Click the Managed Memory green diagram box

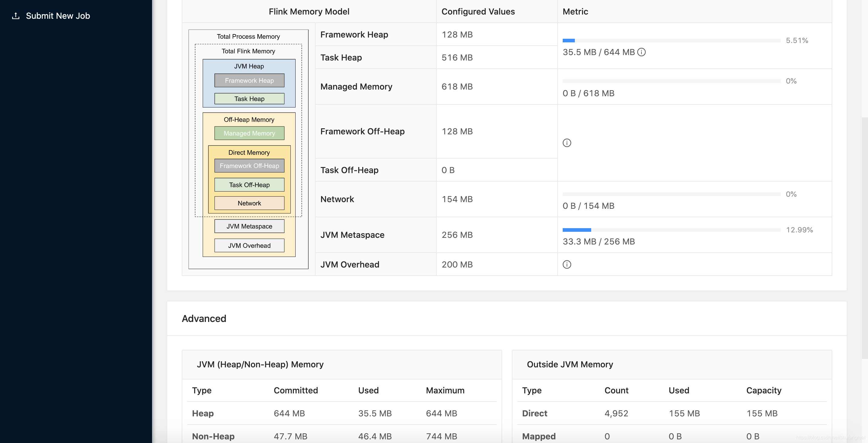pos(249,133)
